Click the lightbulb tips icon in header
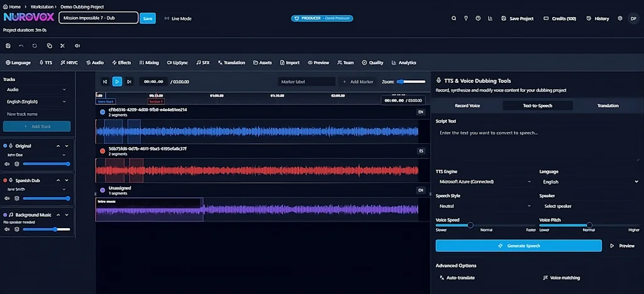 point(466,18)
